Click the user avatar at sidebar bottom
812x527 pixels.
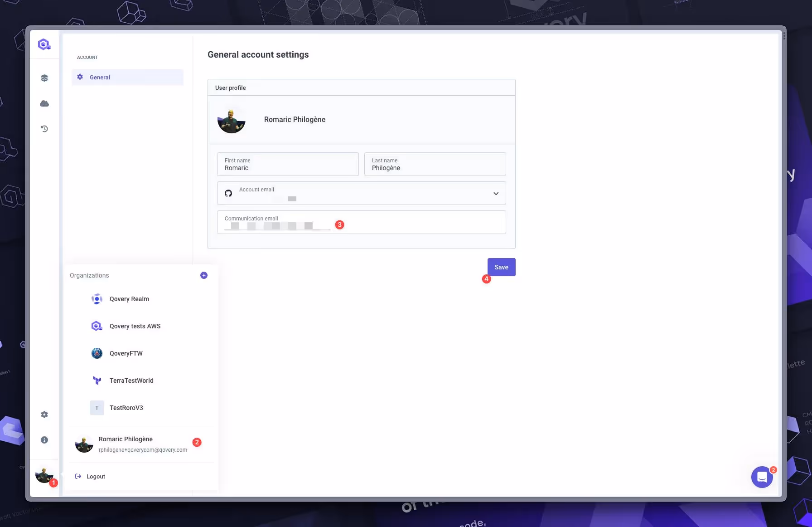pos(44,474)
